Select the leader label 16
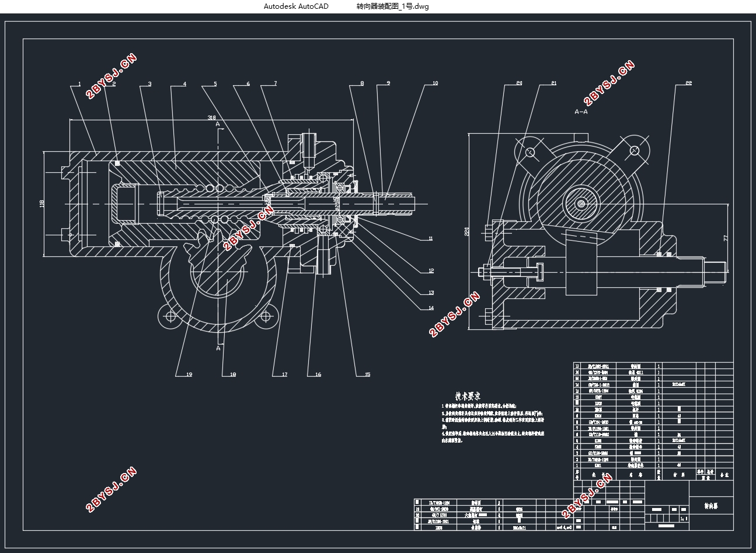Screen dimensions: 756x553 (318, 375)
